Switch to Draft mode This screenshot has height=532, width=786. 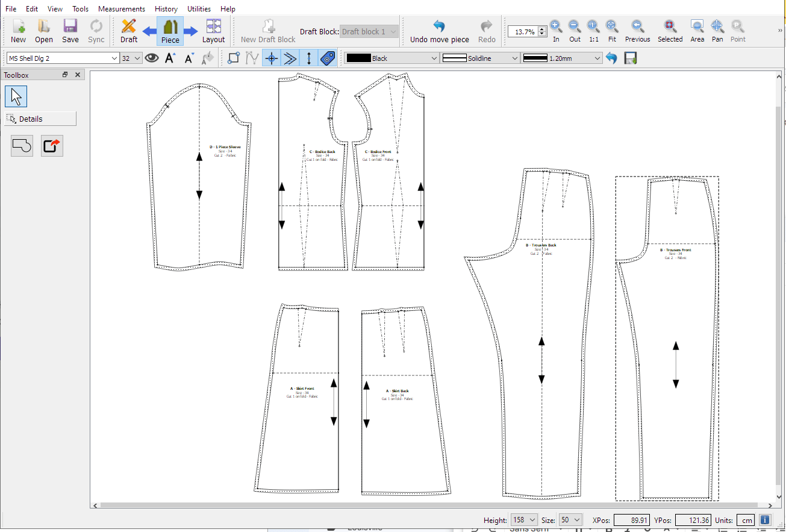click(x=128, y=31)
